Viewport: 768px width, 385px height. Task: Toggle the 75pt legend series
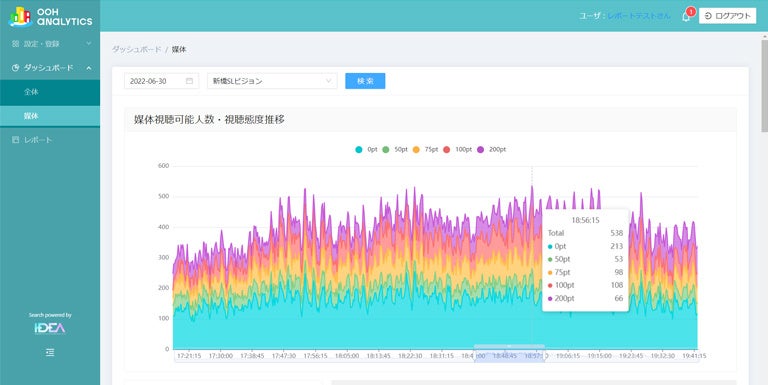[425, 149]
